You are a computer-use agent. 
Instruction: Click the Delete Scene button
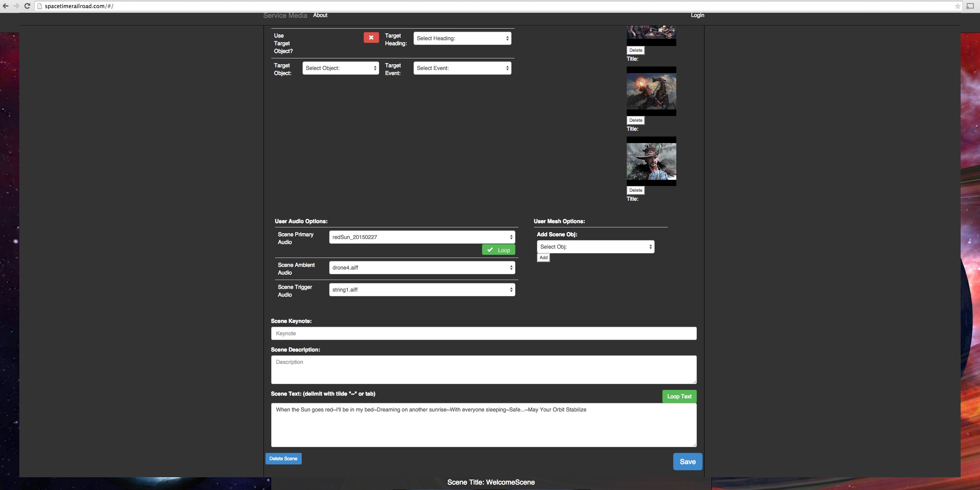pos(283,459)
